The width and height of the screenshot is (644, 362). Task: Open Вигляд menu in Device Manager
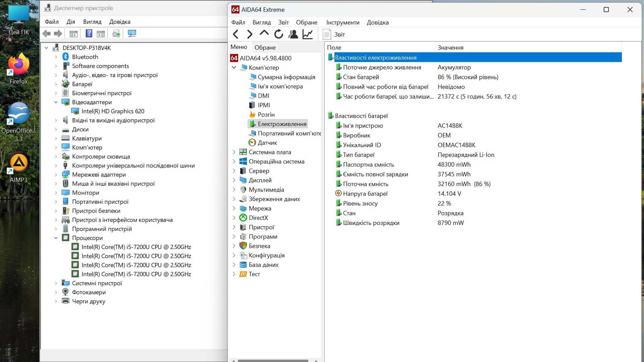(92, 22)
